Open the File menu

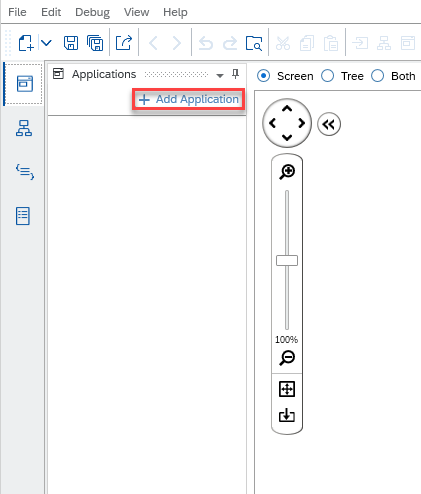(x=17, y=12)
